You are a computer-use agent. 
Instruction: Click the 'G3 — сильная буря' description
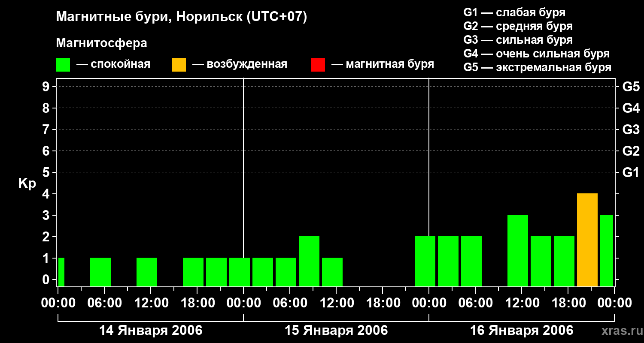518,40
